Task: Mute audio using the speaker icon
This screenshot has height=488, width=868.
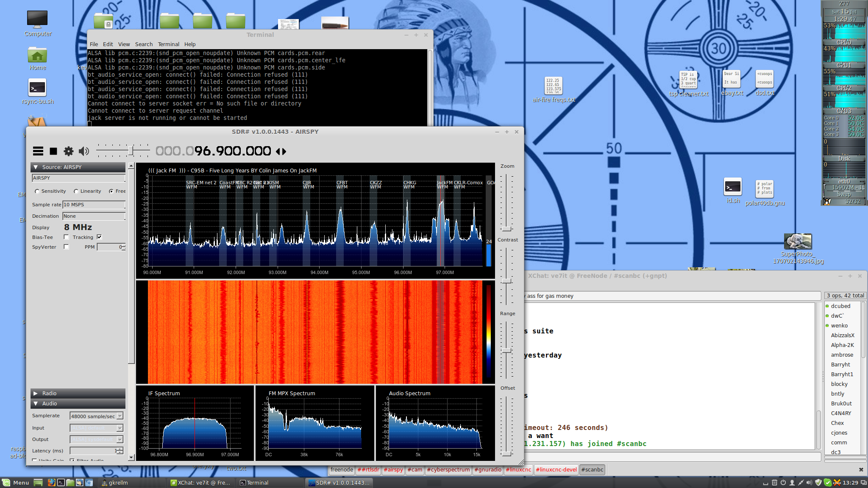Action: pyautogui.click(x=84, y=151)
